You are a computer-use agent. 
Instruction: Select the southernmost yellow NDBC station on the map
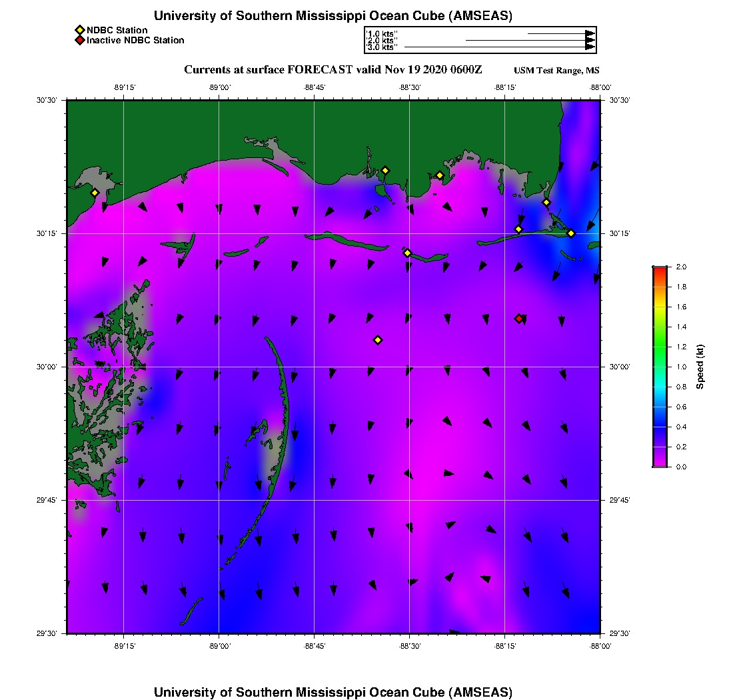(378, 340)
